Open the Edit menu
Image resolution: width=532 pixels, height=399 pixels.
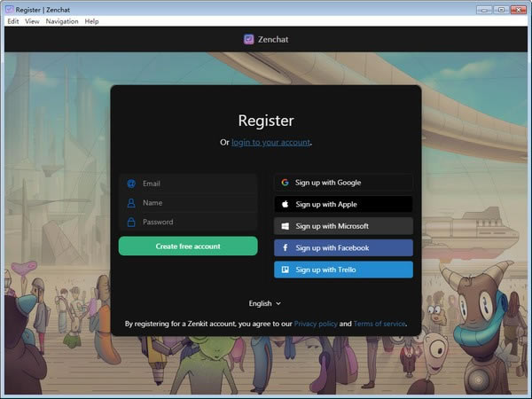[x=13, y=21]
